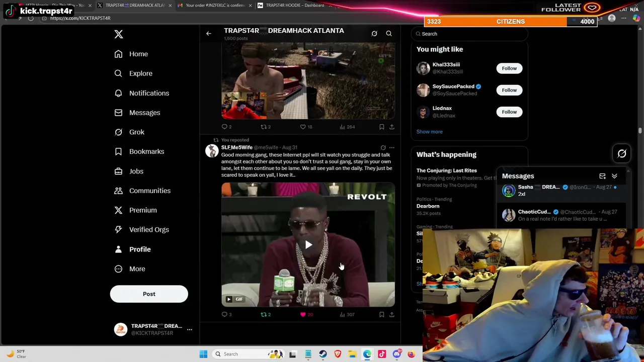
Task: Open Brave browser from the taskbar
Action: [x=338, y=354]
